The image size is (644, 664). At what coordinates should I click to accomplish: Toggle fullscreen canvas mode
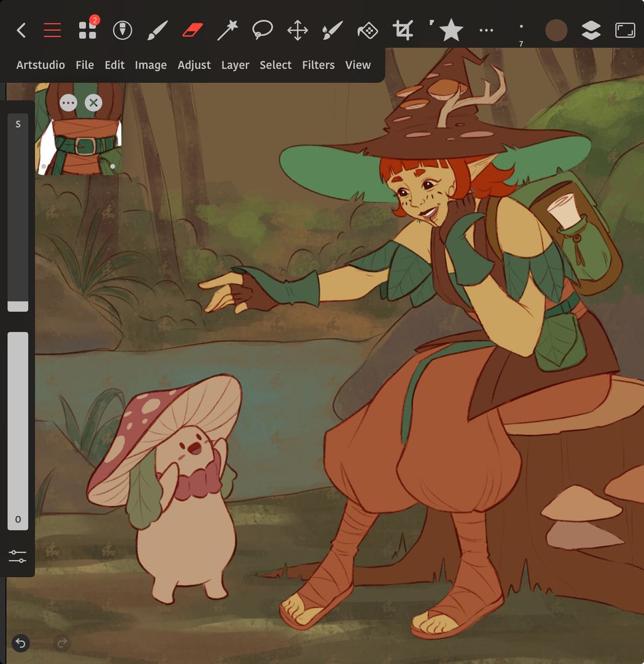(625, 31)
